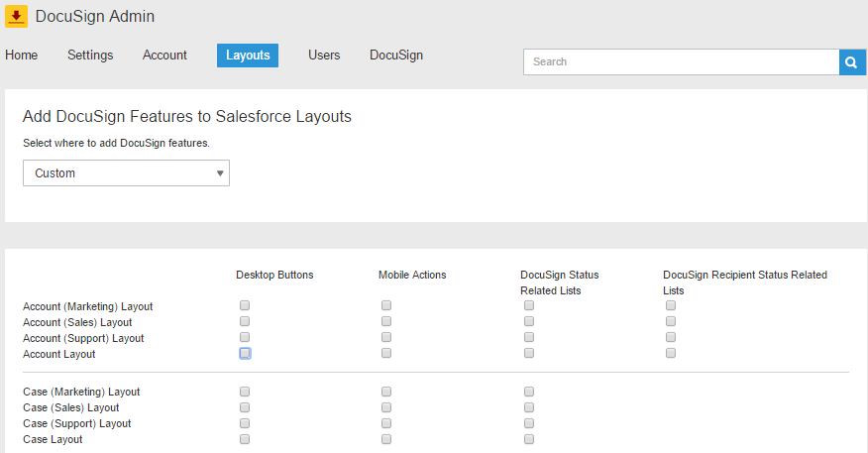The height and width of the screenshot is (453, 868).
Task: Click the 'Desktop Buttons' column header
Action: click(x=274, y=276)
